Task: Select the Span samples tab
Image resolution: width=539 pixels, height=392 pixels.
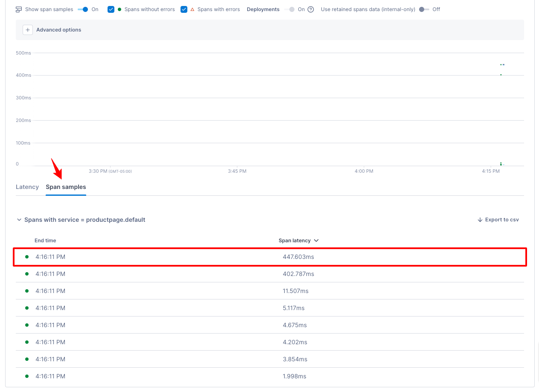Action: (x=66, y=187)
